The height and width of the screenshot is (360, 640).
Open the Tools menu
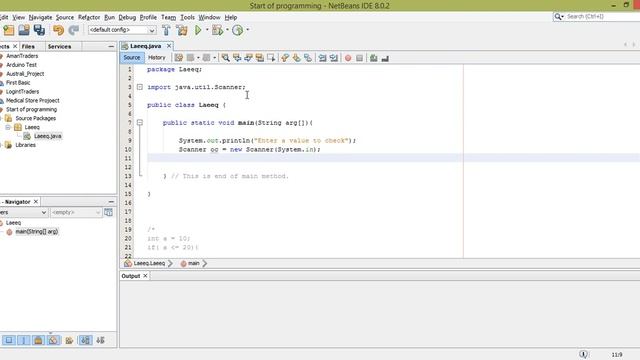click(x=187, y=17)
